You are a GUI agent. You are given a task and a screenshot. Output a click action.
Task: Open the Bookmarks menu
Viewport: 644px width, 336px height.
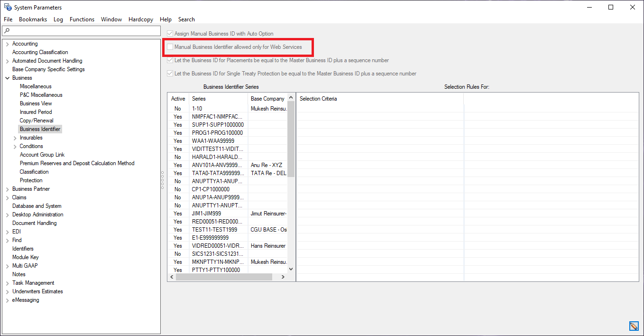tap(33, 19)
